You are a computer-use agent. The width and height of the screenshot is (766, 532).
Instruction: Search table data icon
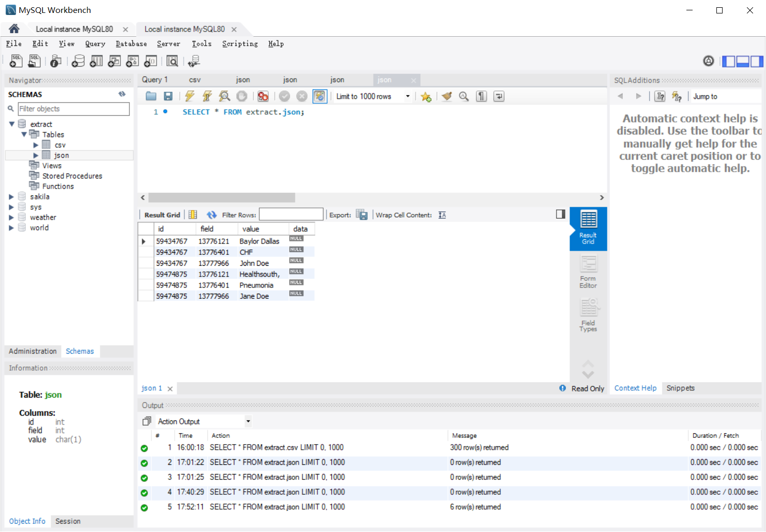tap(172, 61)
